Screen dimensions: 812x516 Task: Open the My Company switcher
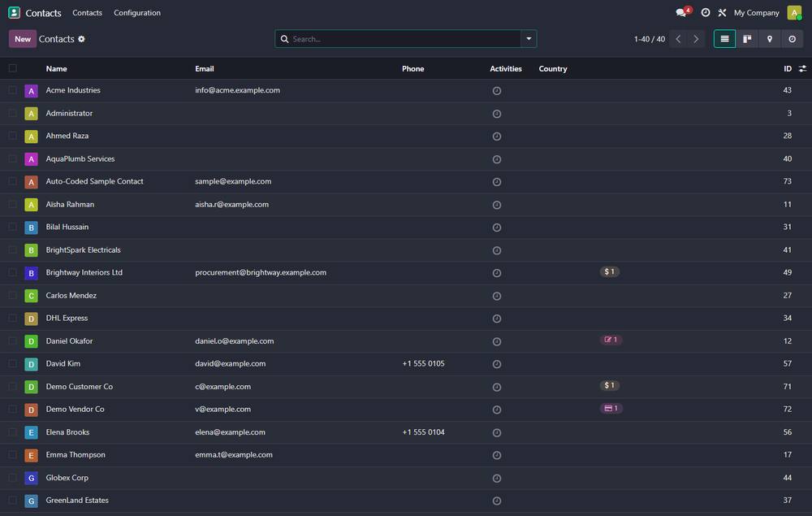click(x=756, y=12)
